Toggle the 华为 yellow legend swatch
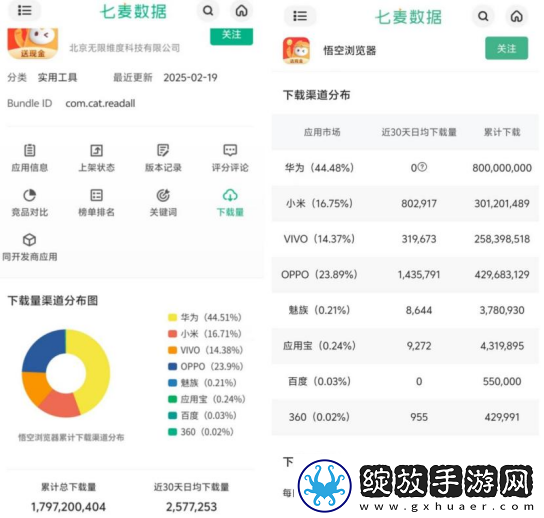This screenshot has height=518, width=544. click(172, 317)
